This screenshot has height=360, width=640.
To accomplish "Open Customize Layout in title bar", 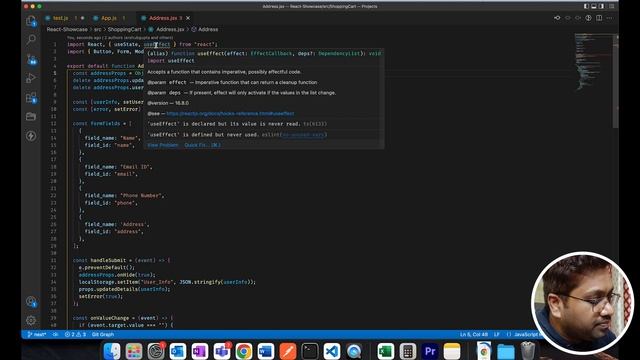I will pos(611,6).
